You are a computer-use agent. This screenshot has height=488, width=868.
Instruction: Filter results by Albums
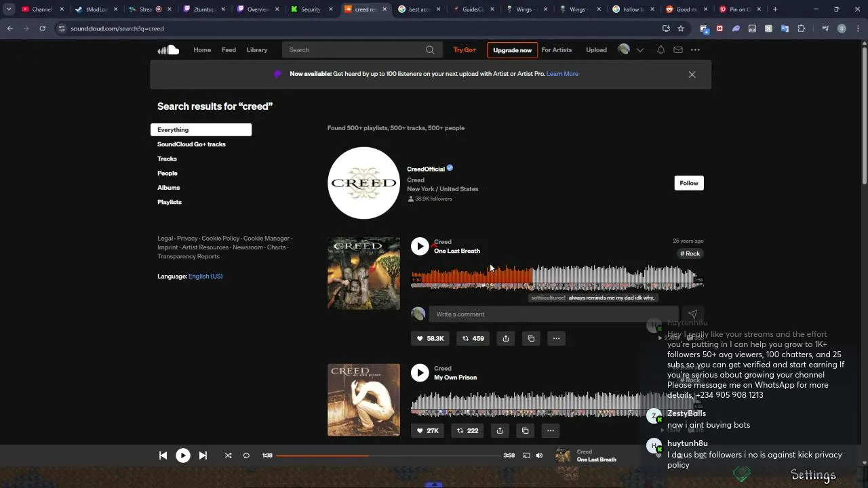pyautogui.click(x=169, y=188)
